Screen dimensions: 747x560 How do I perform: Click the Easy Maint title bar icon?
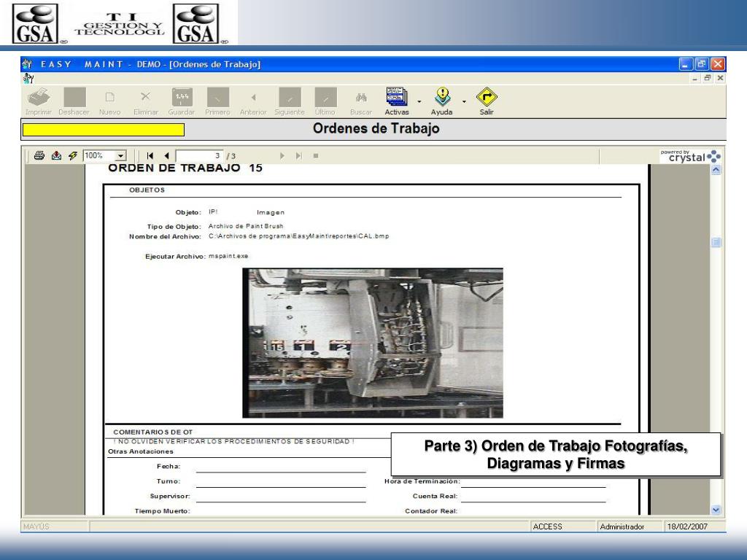28,64
